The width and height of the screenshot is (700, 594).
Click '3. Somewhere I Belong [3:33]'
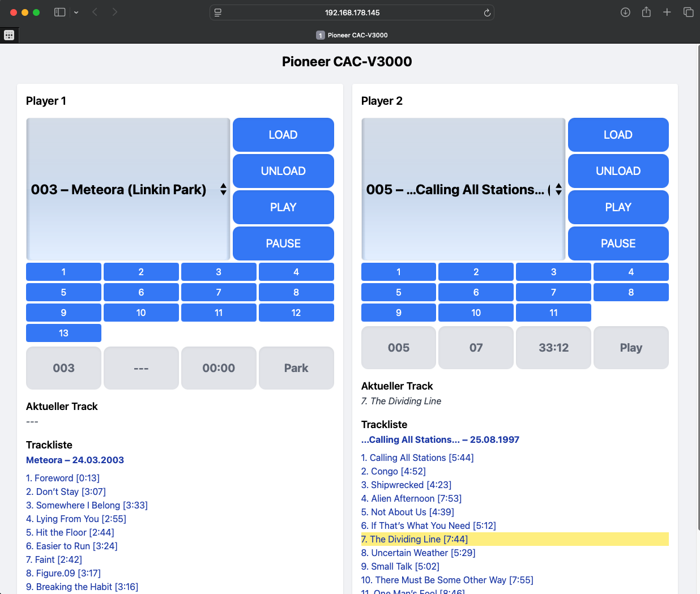click(87, 505)
